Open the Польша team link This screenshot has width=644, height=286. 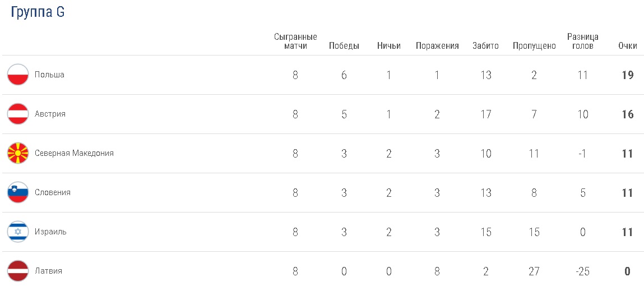pos(49,75)
